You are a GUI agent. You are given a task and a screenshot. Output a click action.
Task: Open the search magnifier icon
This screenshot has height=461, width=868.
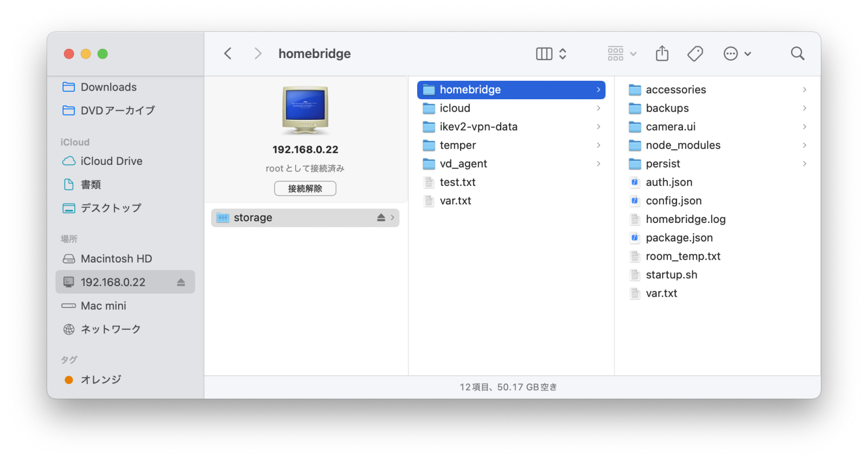coord(797,54)
